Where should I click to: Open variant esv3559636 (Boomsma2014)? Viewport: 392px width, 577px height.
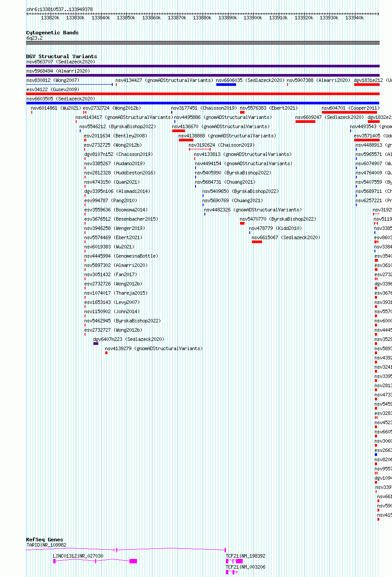116,210
